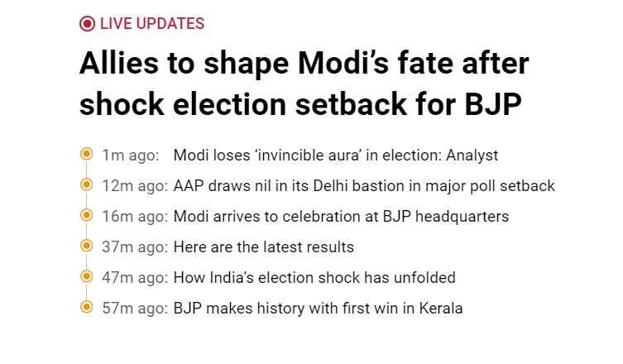
Task: Click the timeline dot for the 12m ago update
Action: click(86, 184)
